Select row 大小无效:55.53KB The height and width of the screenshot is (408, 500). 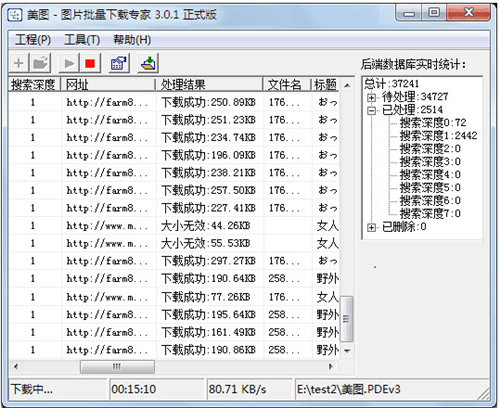point(174,244)
